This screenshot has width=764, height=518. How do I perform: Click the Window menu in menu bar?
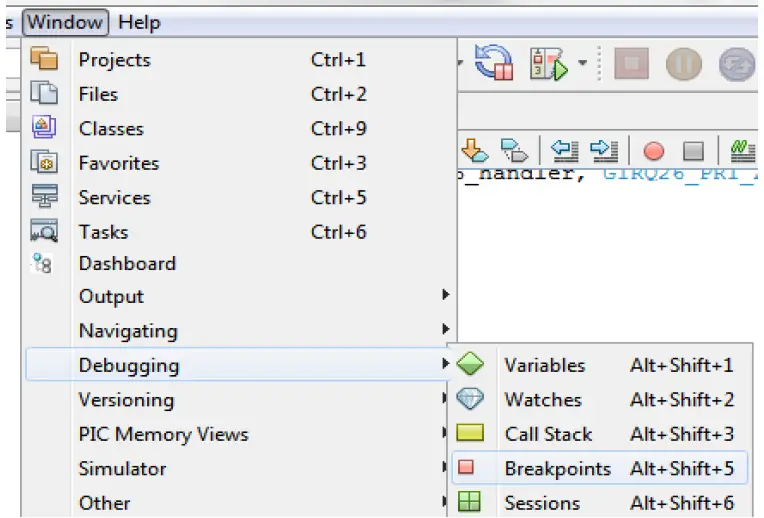coord(65,22)
